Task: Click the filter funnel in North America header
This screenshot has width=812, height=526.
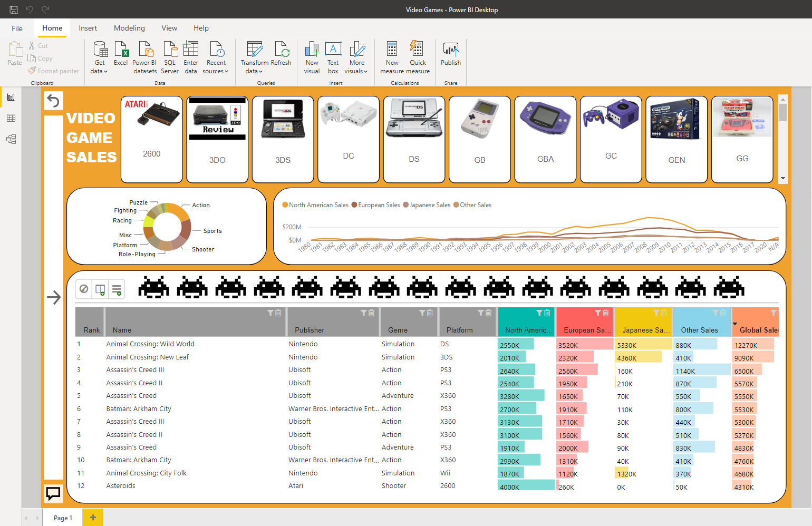Action: [x=539, y=313]
